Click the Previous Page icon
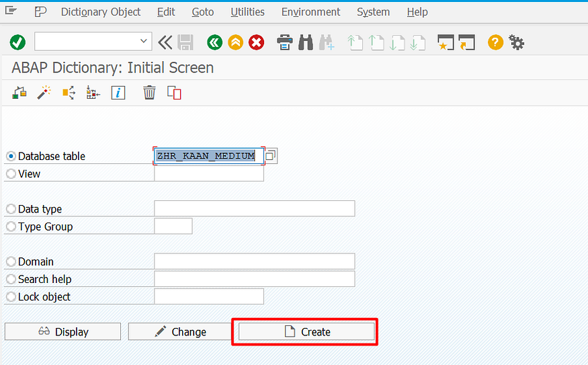 (376, 42)
